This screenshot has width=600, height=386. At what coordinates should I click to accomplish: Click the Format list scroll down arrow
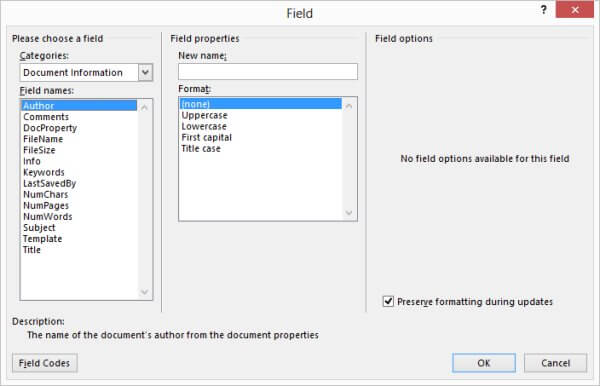tap(349, 213)
